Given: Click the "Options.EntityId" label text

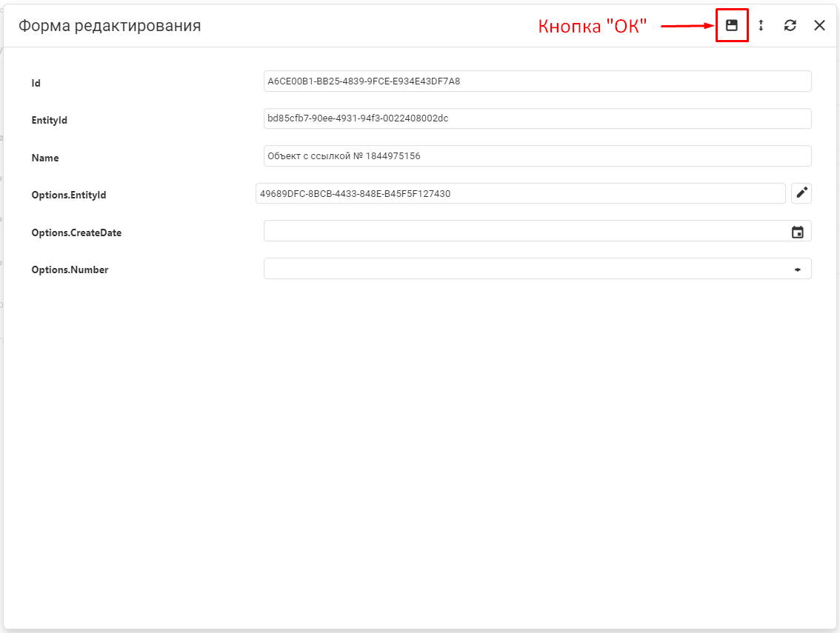Looking at the screenshot, I should pos(69,195).
